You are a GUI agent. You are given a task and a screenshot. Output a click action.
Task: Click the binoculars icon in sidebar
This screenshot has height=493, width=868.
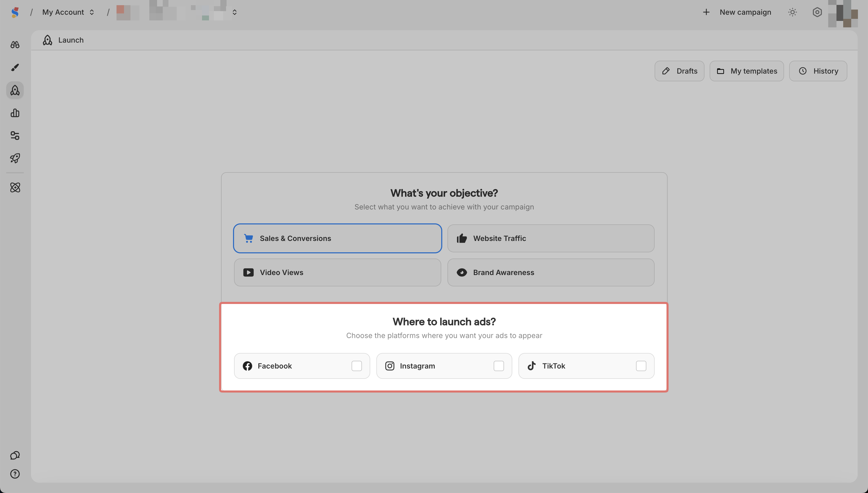pyautogui.click(x=15, y=45)
